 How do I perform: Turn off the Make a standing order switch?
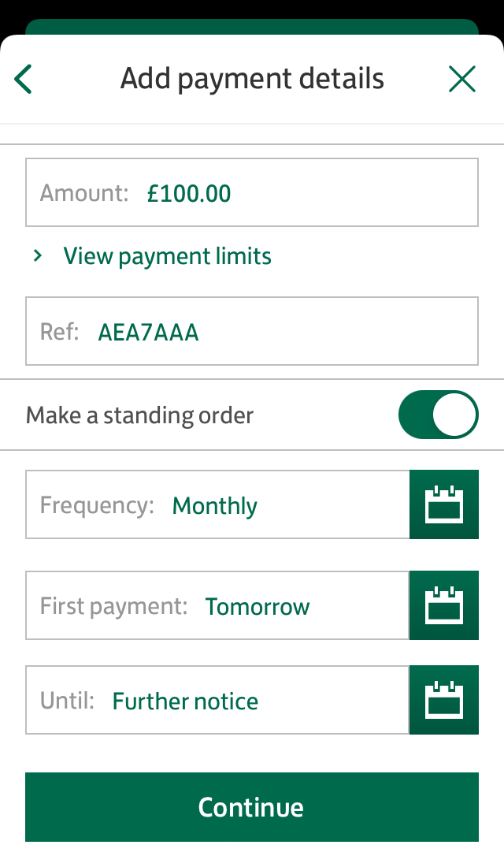(438, 415)
